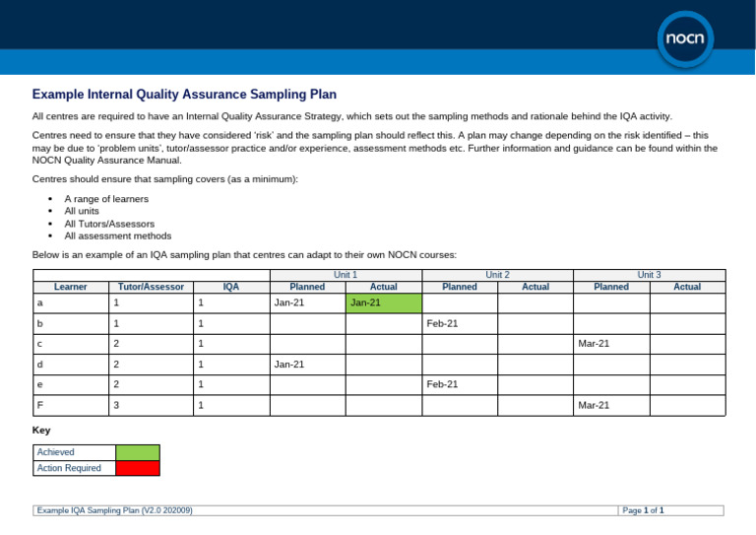Select the 'A range of learners' bullet
756x535 pixels.
pos(106,199)
